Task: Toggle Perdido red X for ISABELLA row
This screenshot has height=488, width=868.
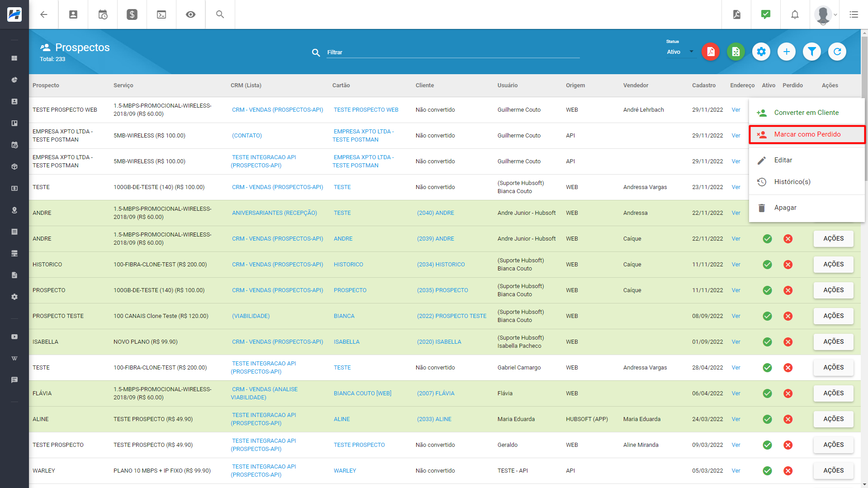Action: point(788,342)
